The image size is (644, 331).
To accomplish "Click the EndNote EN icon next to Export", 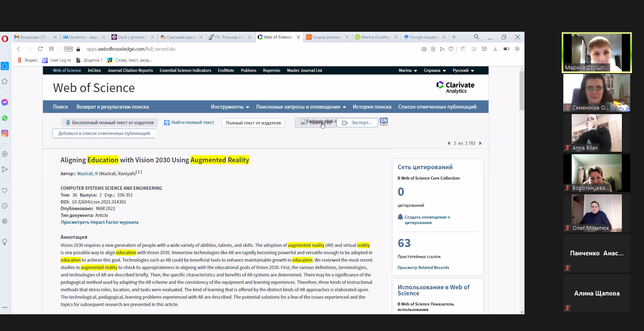I will [x=384, y=122].
